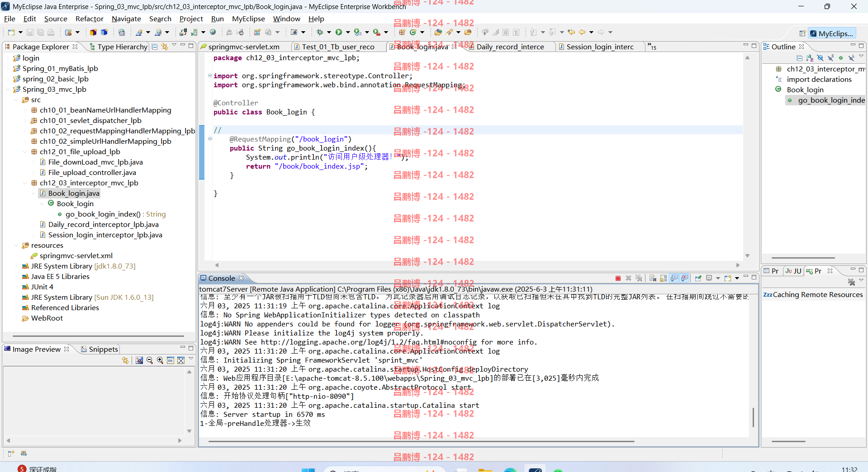This screenshot has width=868, height=472.
Task: Toggle Hide Non-Public Members in Outline
Action: [x=841, y=58]
